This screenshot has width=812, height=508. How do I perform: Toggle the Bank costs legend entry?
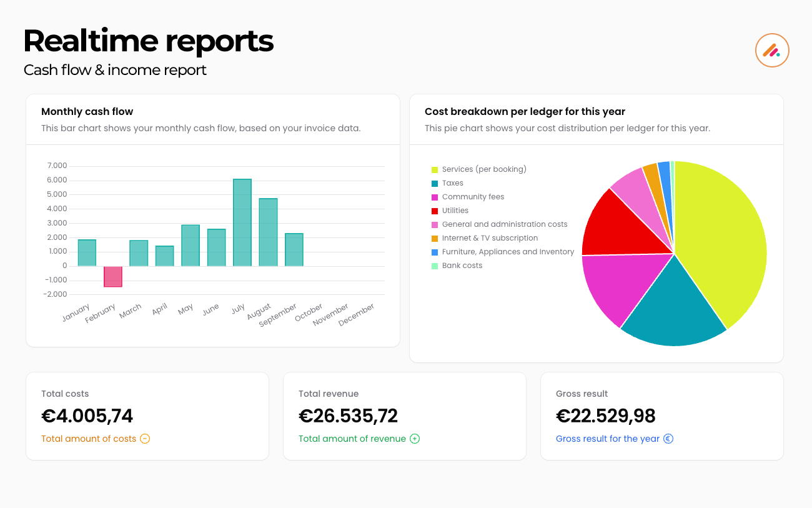[x=462, y=265]
